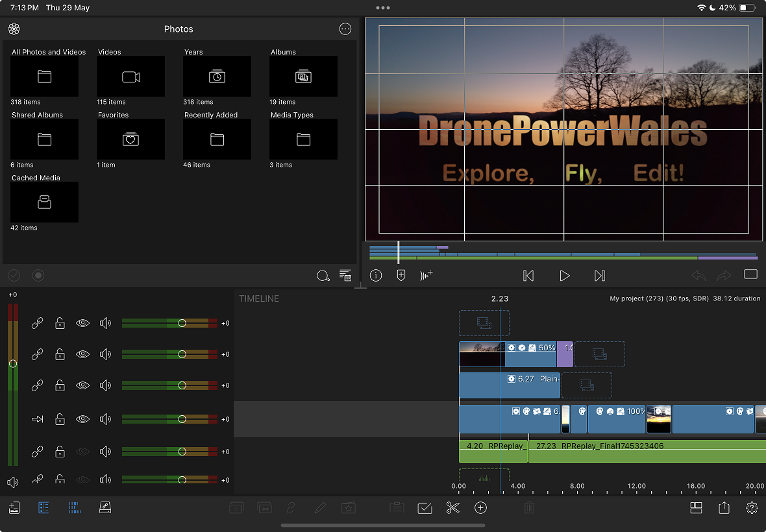Toggle the link icon on the second track
Viewport: 766px width, 532px height.
[37, 354]
